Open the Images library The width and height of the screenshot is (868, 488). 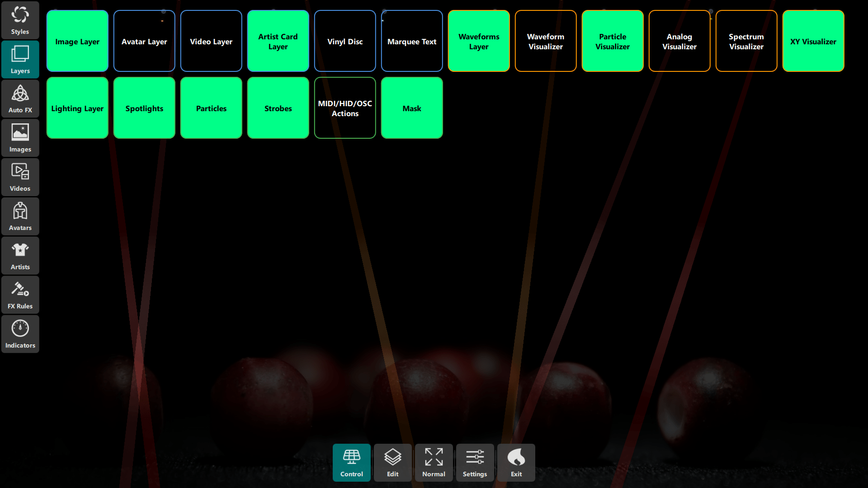point(20,137)
